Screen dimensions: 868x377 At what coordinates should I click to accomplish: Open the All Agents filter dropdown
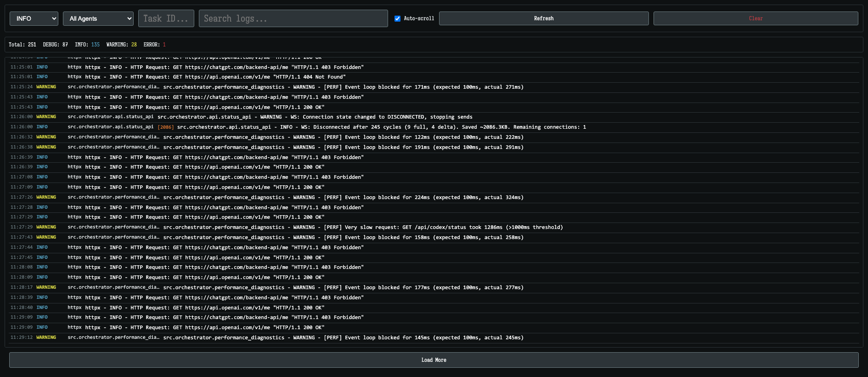coord(98,18)
